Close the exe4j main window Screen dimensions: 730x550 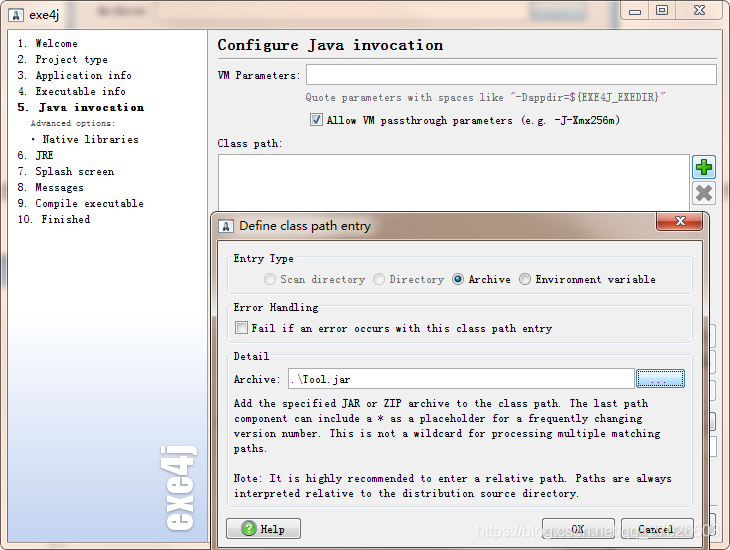699,11
